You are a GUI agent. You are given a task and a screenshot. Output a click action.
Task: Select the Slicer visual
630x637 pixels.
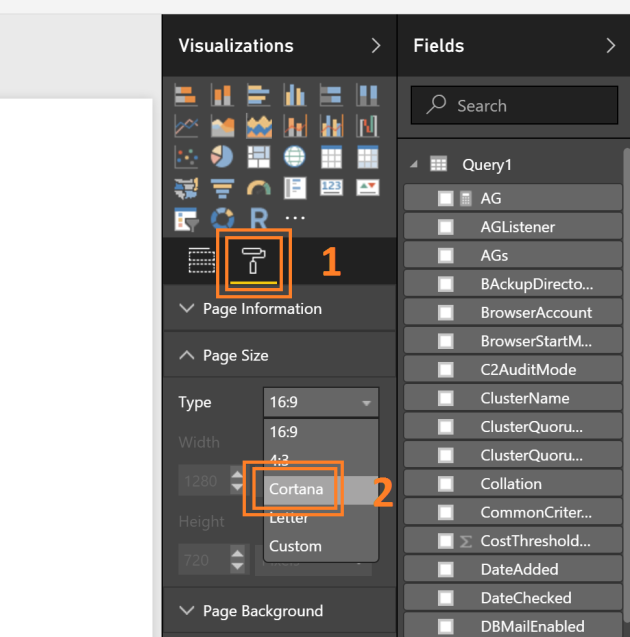(x=186, y=219)
